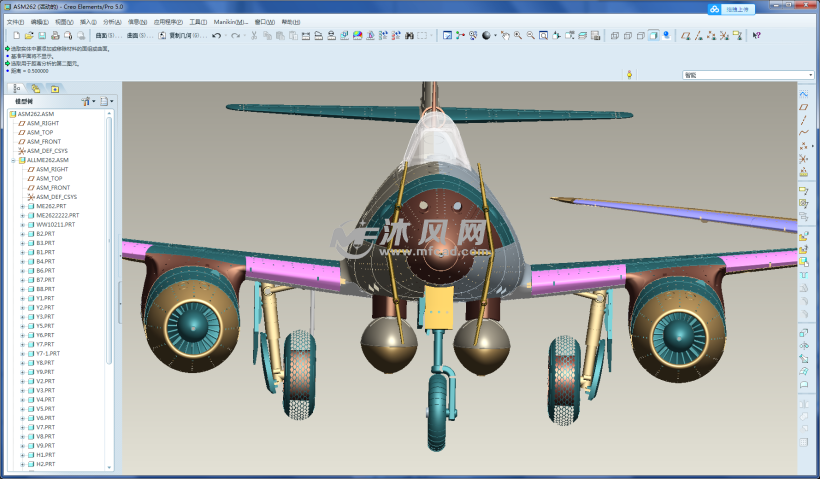Toggle coordinate systems display

(724, 35)
